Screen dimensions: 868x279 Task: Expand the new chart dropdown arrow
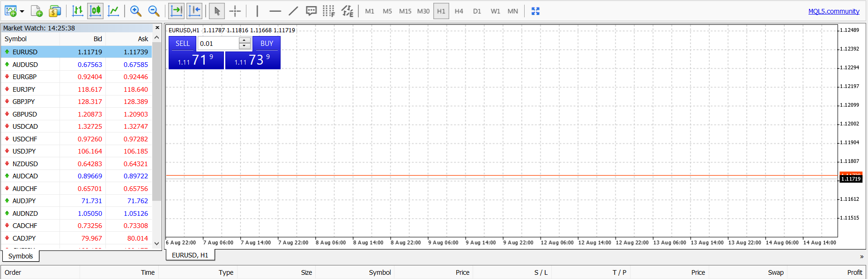point(22,11)
